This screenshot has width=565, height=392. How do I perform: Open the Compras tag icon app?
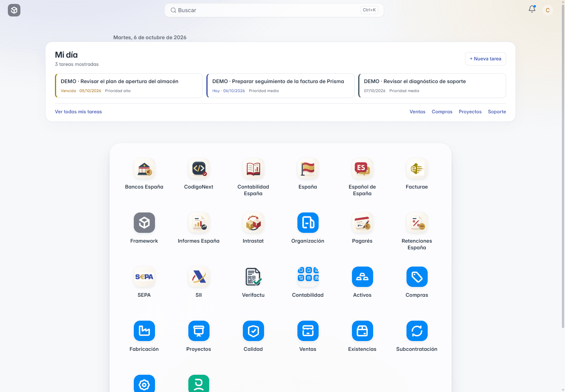pyautogui.click(x=417, y=277)
